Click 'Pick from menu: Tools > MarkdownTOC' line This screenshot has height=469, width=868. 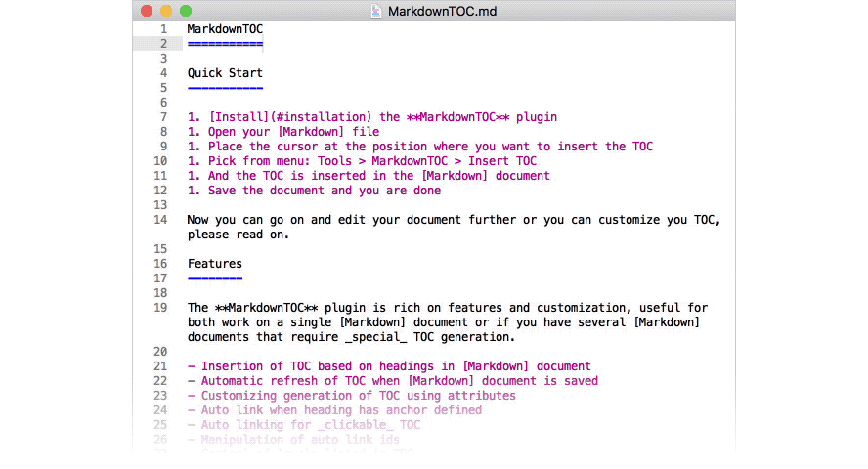362,161
